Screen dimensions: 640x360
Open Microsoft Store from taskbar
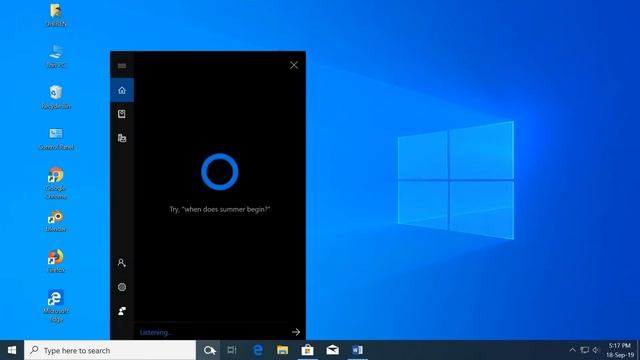click(x=307, y=350)
